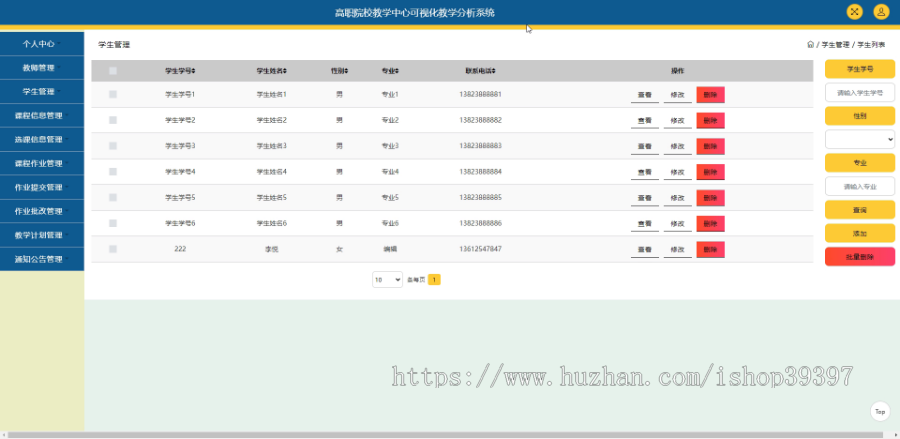Screen dimensions: 900x439
Task: Sort table by 专业 column
Action: click(x=390, y=71)
